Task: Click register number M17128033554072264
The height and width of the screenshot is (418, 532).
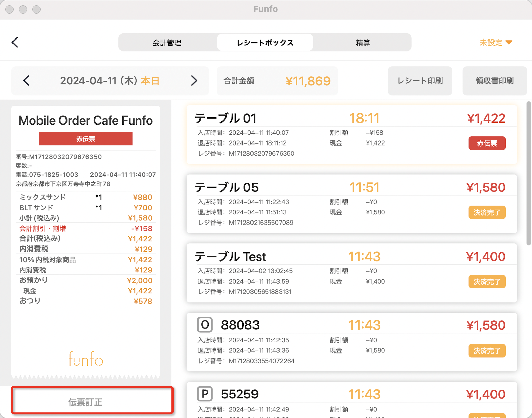Action: (x=262, y=361)
